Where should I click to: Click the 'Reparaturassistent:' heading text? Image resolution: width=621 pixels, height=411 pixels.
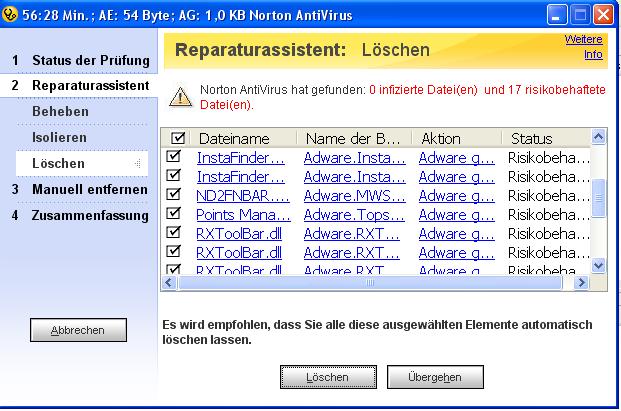point(261,50)
